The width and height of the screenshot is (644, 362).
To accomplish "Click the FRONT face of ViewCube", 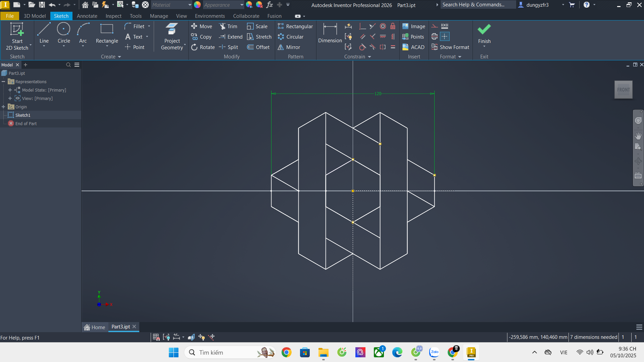I will (x=623, y=90).
